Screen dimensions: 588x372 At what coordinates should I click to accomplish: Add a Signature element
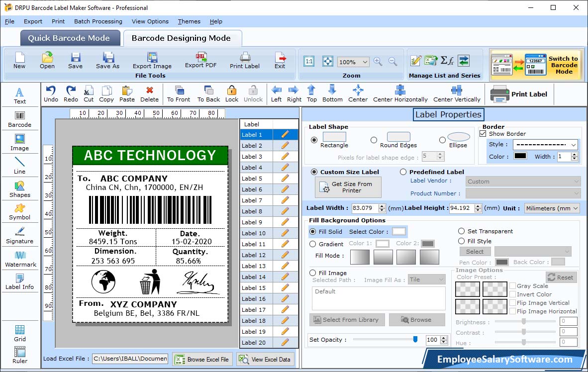[x=20, y=236]
